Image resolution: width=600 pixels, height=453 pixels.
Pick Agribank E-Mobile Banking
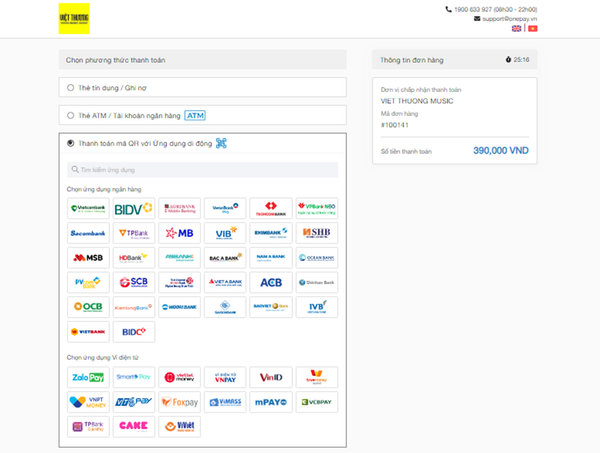(x=179, y=208)
